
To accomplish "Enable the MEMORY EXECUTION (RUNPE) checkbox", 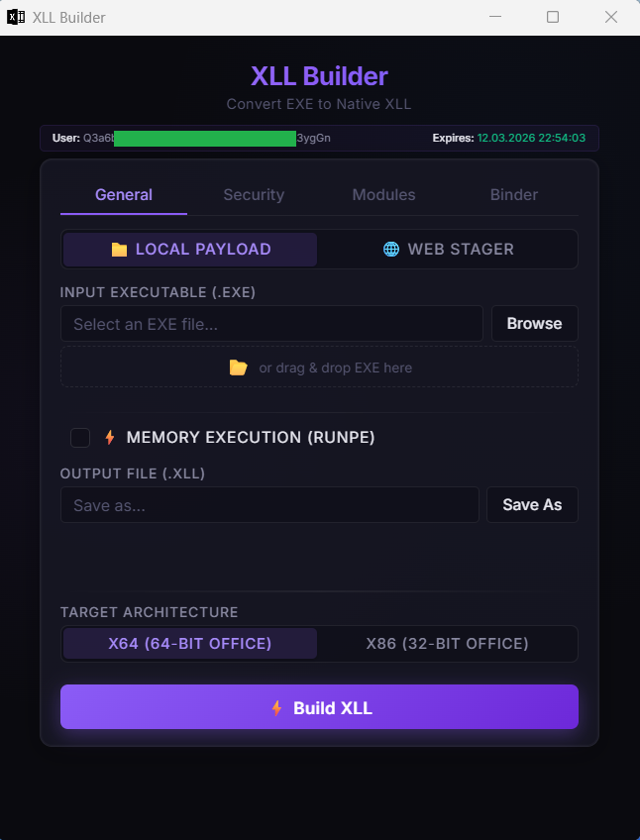I will click(80, 437).
